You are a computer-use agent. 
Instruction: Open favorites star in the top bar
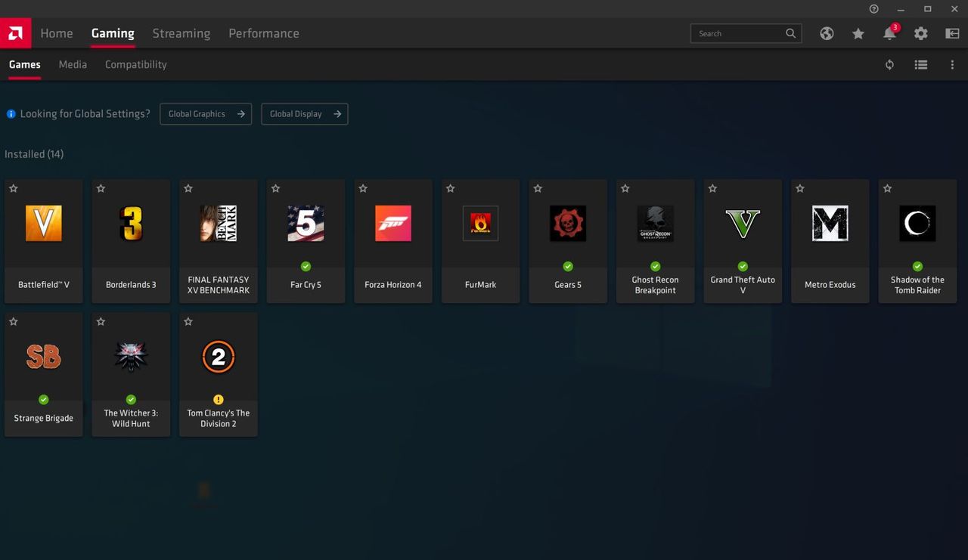click(858, 33)
